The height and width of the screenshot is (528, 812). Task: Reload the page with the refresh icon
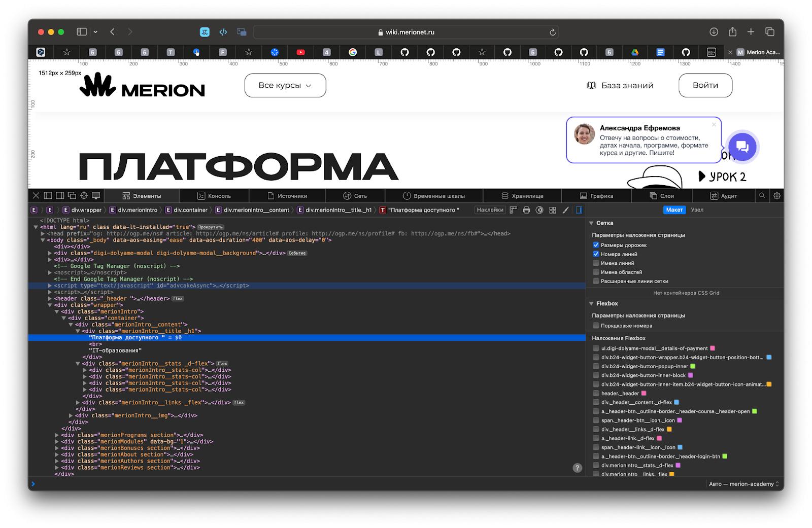(x=552, y=32)
